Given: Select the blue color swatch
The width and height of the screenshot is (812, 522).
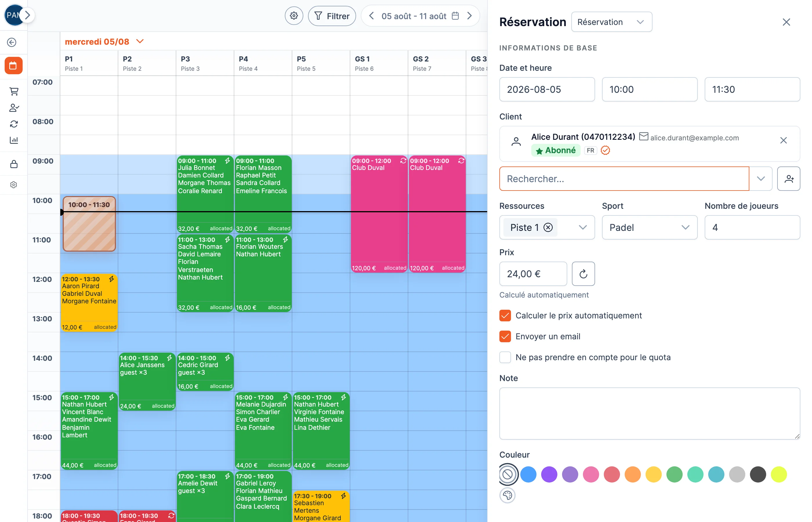Looking at the screenshot, I should [x=528, y=474].
